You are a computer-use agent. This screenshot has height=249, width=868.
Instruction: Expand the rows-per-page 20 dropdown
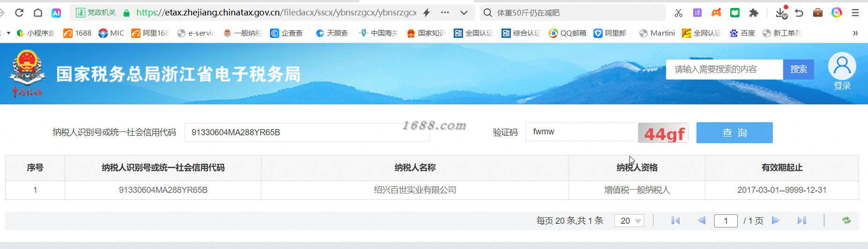pos(629,220)
